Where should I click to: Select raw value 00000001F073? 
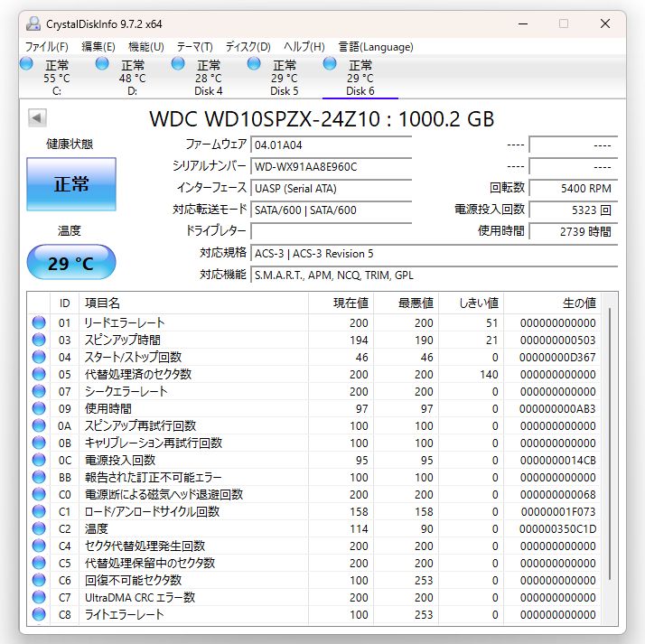pos(558,511)
